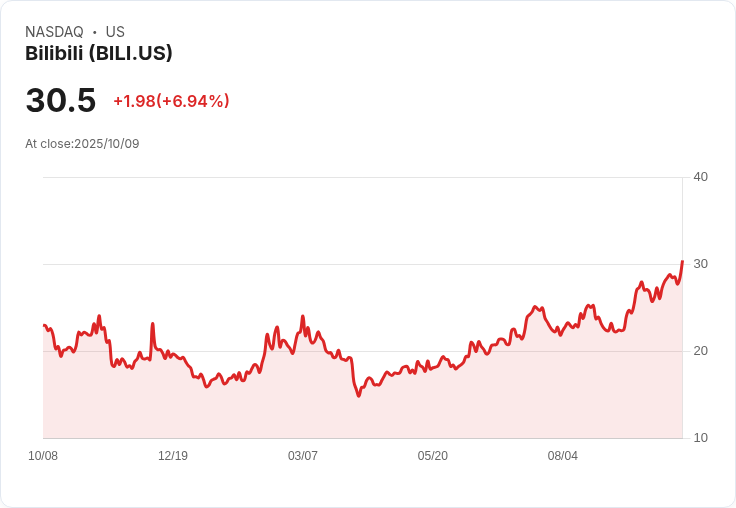Click the 05/20 date on the time axis
The height and width of the screenshot is (508, 736).
click(x=433, y=456)
